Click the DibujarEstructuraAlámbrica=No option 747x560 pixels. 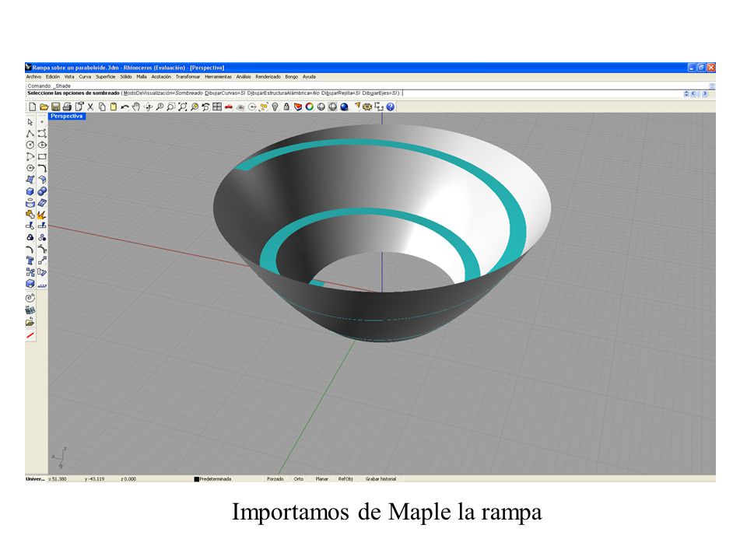click(x=283, y=93)
